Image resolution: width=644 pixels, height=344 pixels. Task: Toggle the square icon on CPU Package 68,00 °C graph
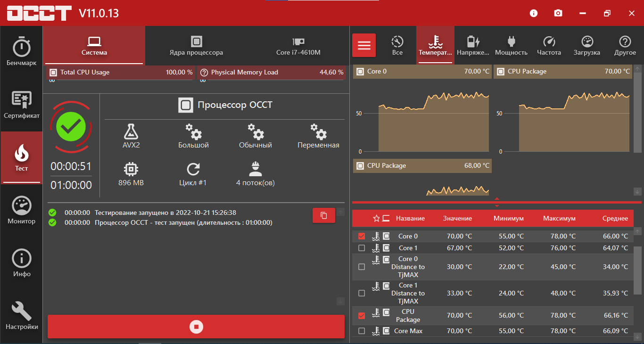(360, 166)
